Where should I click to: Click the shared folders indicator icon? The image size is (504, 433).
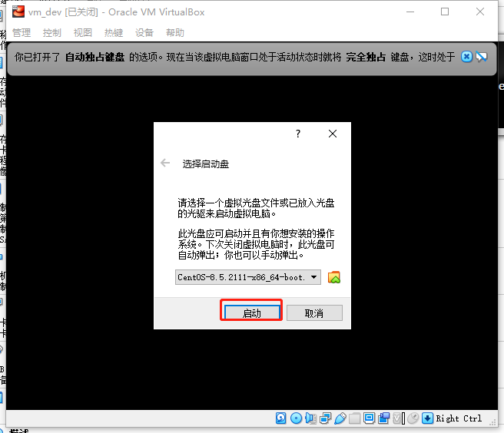tap(354, 418)
